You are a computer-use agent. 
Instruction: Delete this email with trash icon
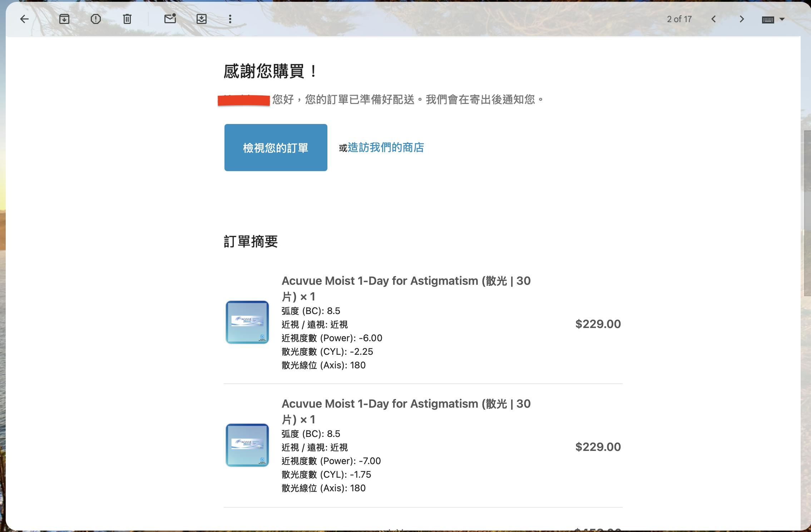[127, 19]
